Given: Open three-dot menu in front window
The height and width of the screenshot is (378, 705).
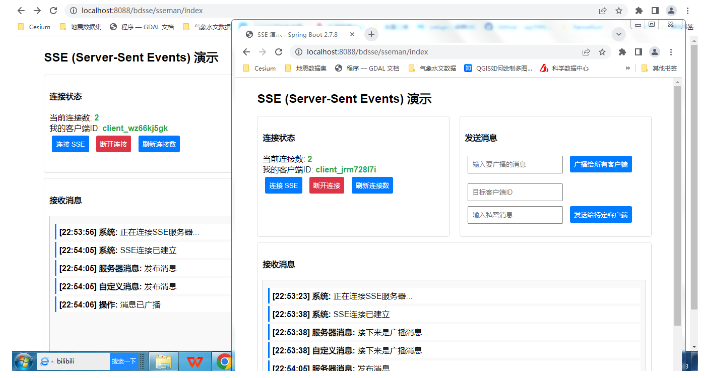Looking at the screenshot, I should coord(671,52).
